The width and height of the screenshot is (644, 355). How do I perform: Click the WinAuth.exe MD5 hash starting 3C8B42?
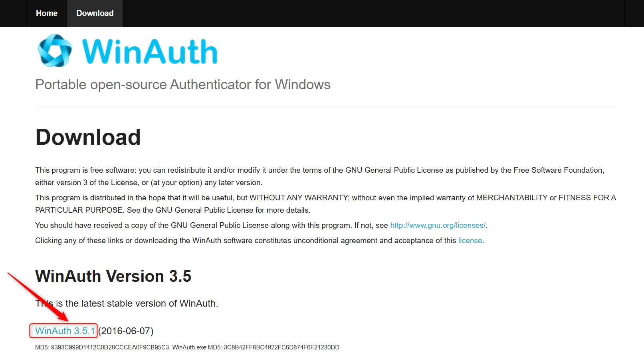click(281, 347)
